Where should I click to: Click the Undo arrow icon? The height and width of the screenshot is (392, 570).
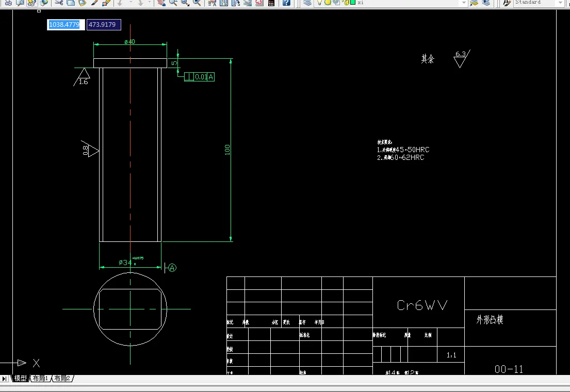(x=120, y=3)
